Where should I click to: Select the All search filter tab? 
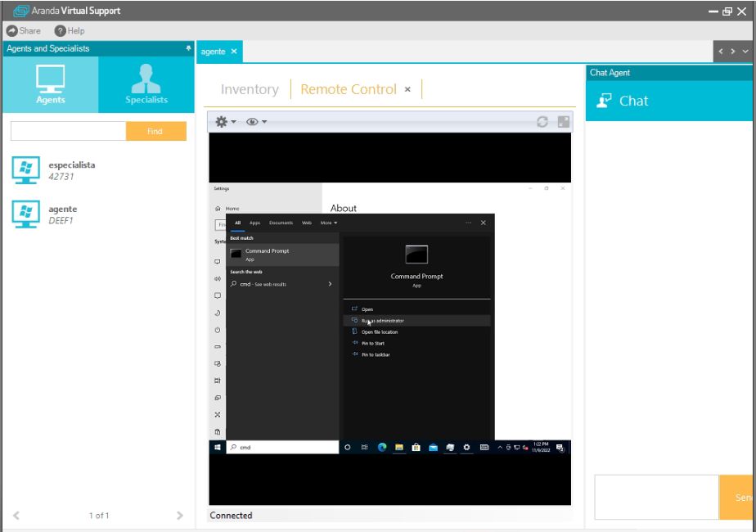tap(238, 223)
